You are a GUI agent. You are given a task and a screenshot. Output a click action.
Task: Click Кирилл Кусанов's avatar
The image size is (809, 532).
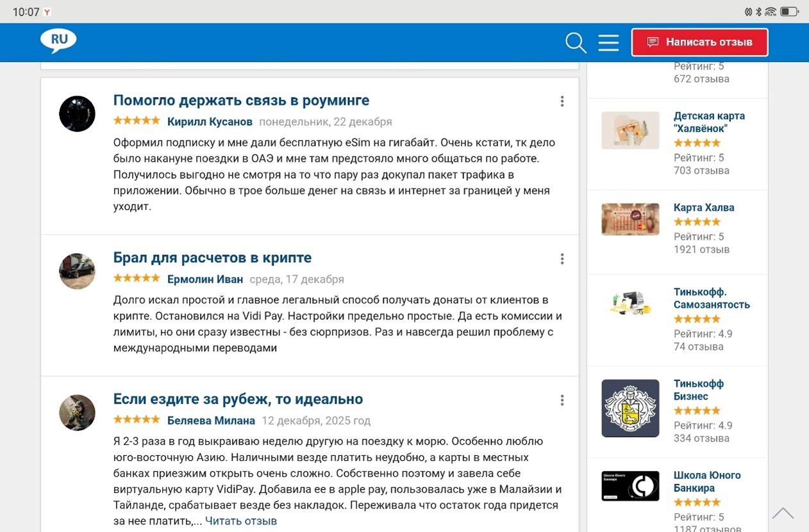[77, 114]
